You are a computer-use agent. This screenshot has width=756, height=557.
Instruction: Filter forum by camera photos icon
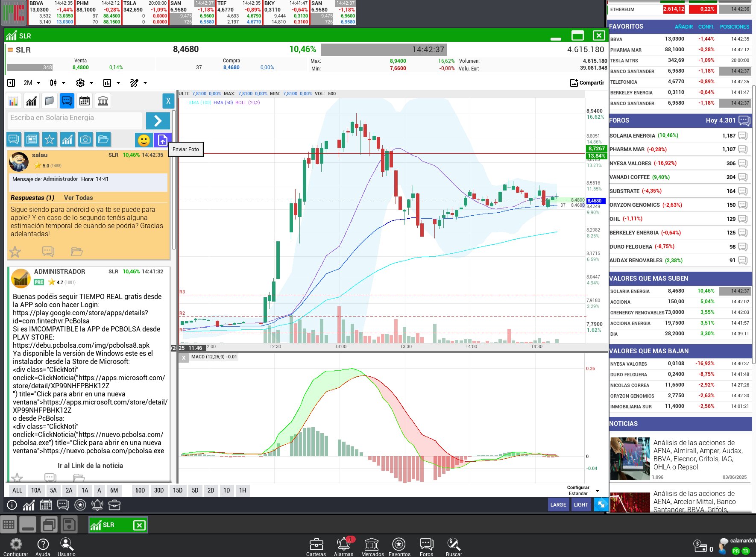click(x=85, y=139)
